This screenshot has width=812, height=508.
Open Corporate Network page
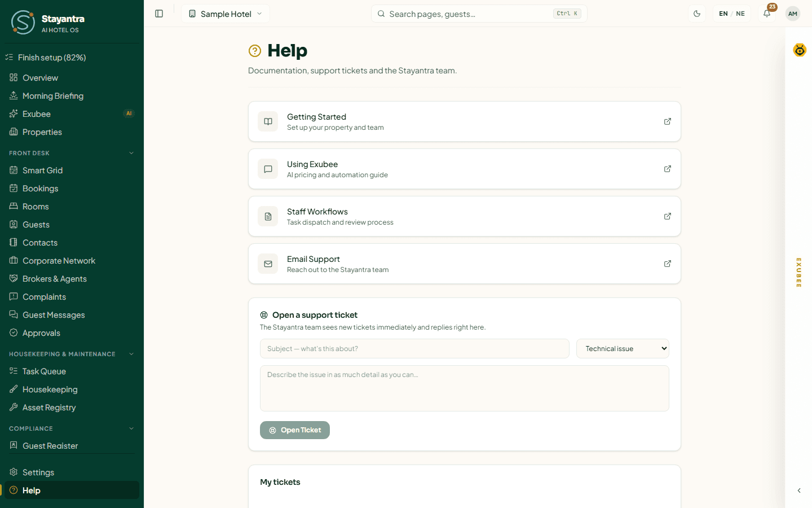click(x=72, y=261)
